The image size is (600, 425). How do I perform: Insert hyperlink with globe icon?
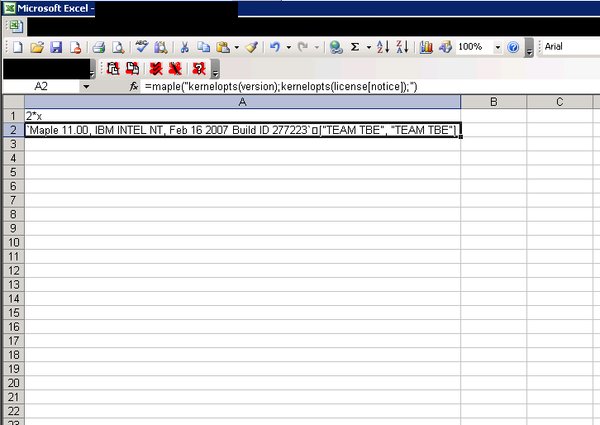tap(336, 47)
